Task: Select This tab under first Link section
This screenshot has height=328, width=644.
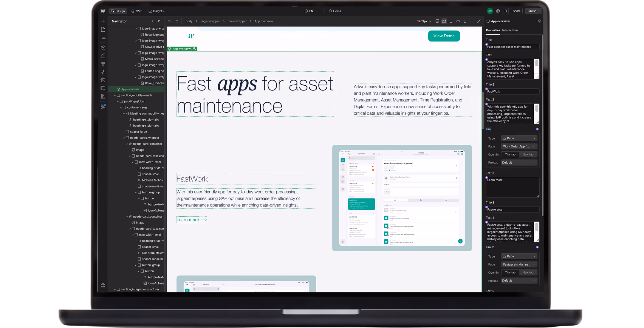Action: 510,155
